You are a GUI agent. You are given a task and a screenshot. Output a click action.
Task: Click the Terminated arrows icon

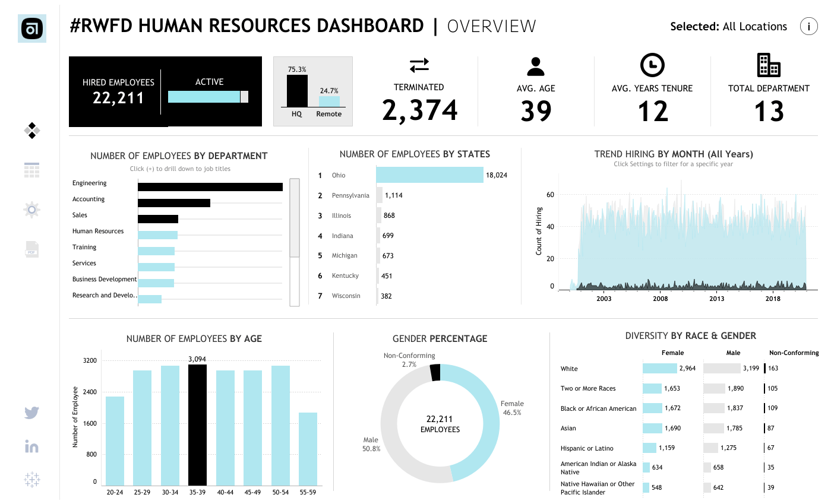419,65
